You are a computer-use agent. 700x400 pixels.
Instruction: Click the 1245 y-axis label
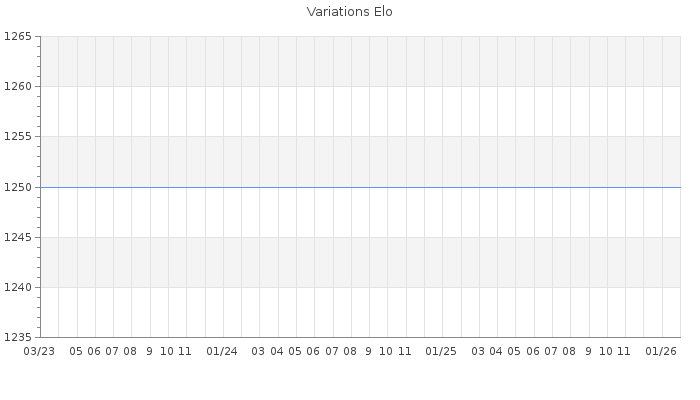(17, 238)
